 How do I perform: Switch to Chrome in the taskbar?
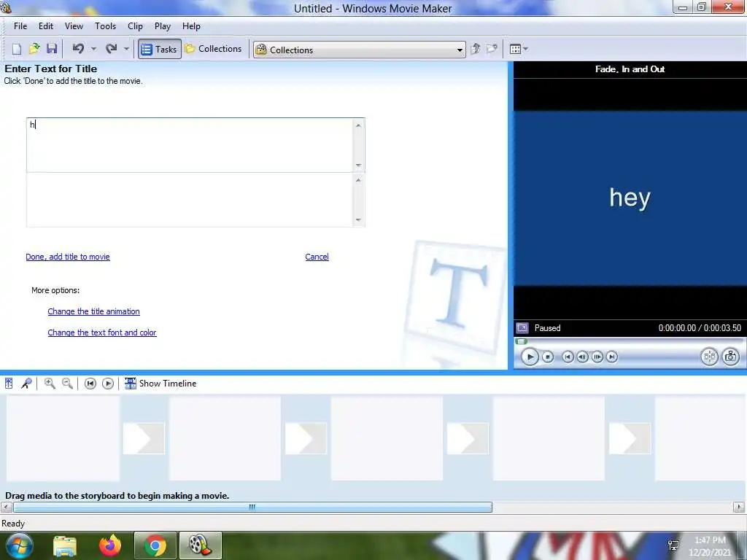tap(155, 545)
